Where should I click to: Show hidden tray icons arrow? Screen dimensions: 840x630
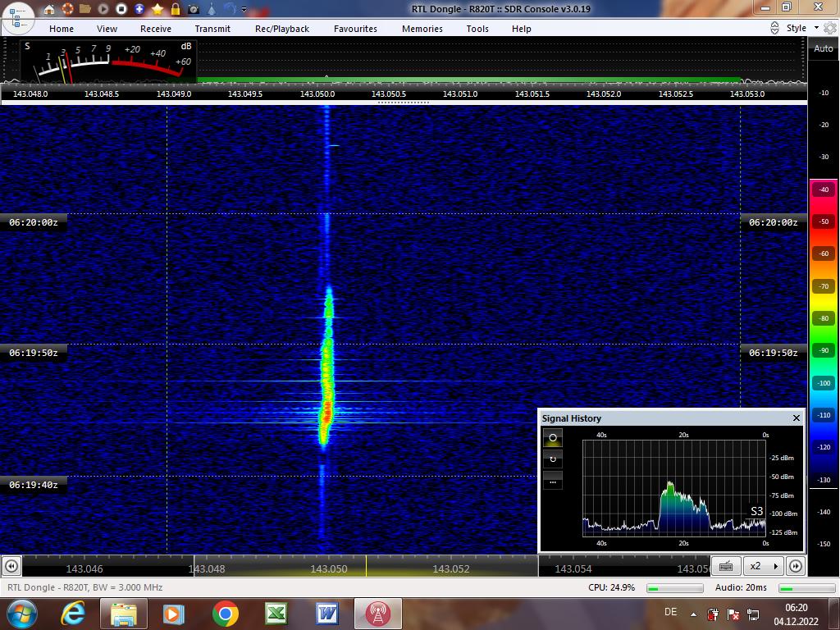694,614
